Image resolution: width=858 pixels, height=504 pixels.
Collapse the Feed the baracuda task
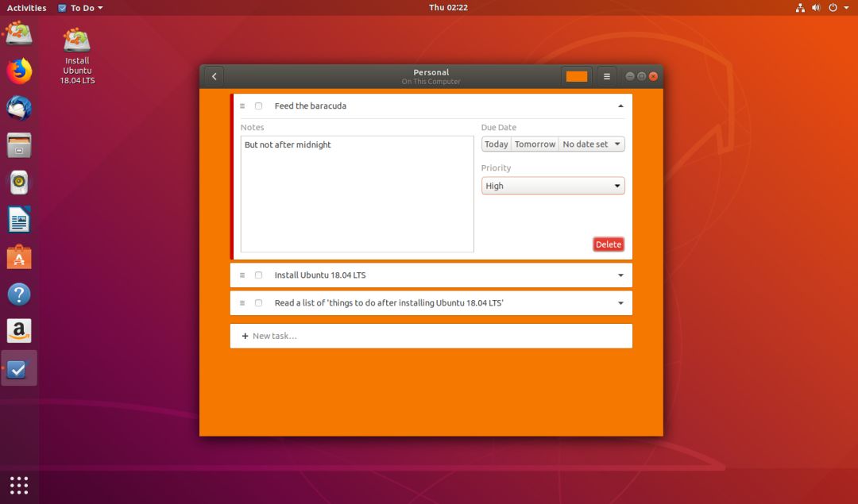click(620, 106)
